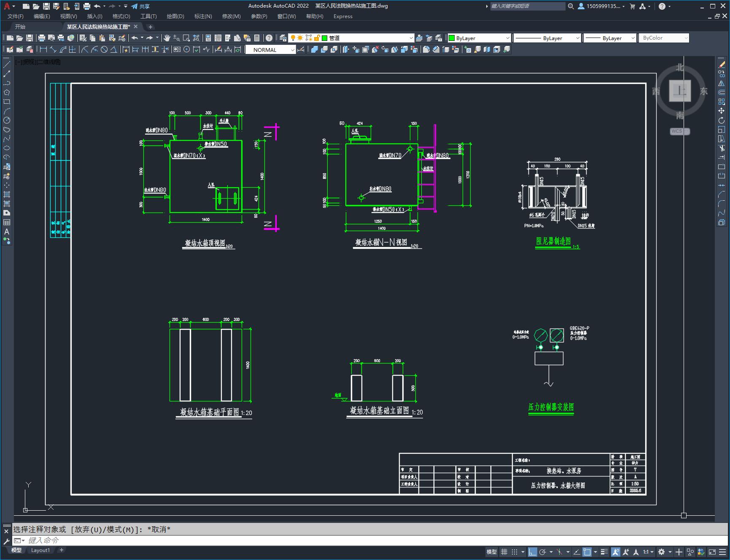Open the 绘图(D) menu
The image size is (730, 560).
tap(175, 16)
